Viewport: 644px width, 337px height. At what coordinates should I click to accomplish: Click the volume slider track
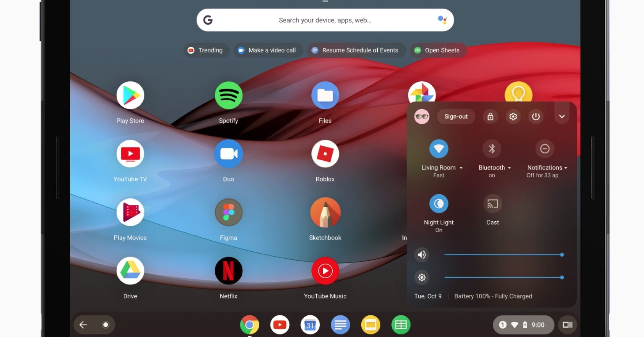click(x=503, y=255)
